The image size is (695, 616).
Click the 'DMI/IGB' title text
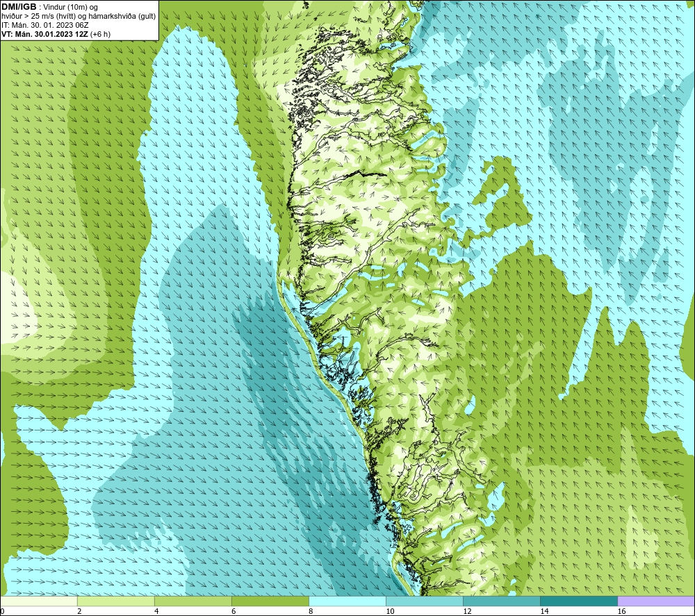[x=19, y=7]
